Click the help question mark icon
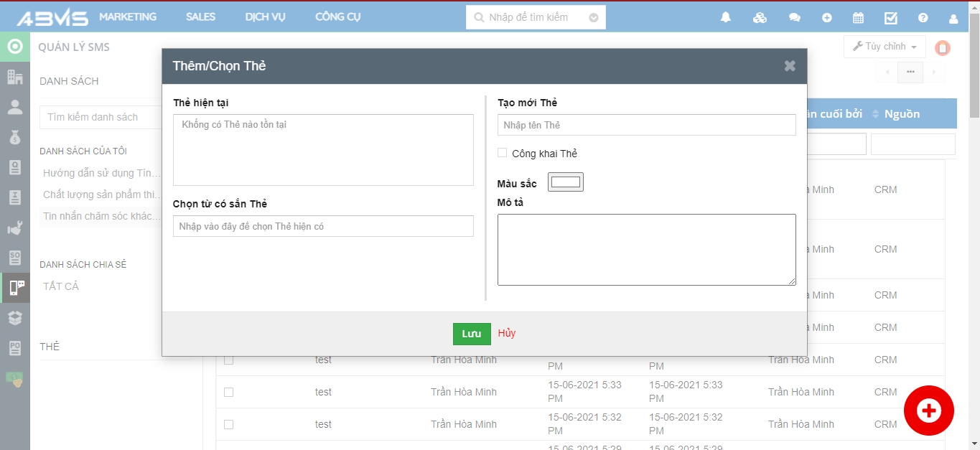Image resolution: width=980 pixels, height=450 pixels. click(x=923, y=18)
